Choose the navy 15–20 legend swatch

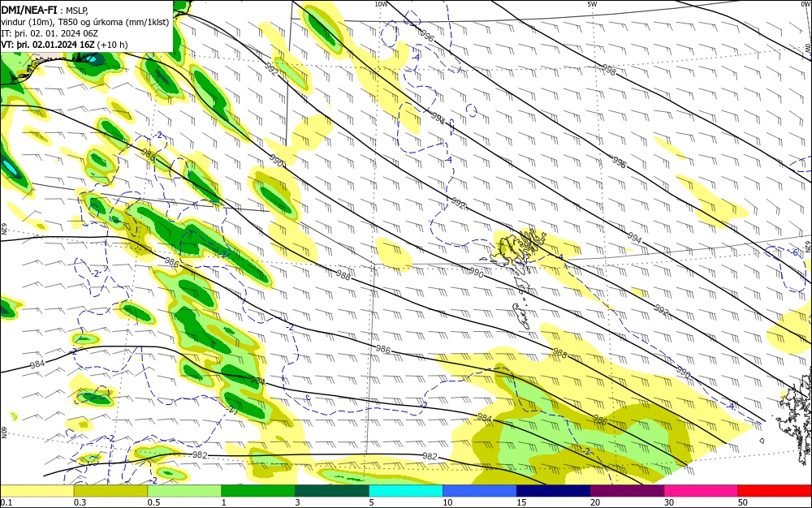(554, 491)
